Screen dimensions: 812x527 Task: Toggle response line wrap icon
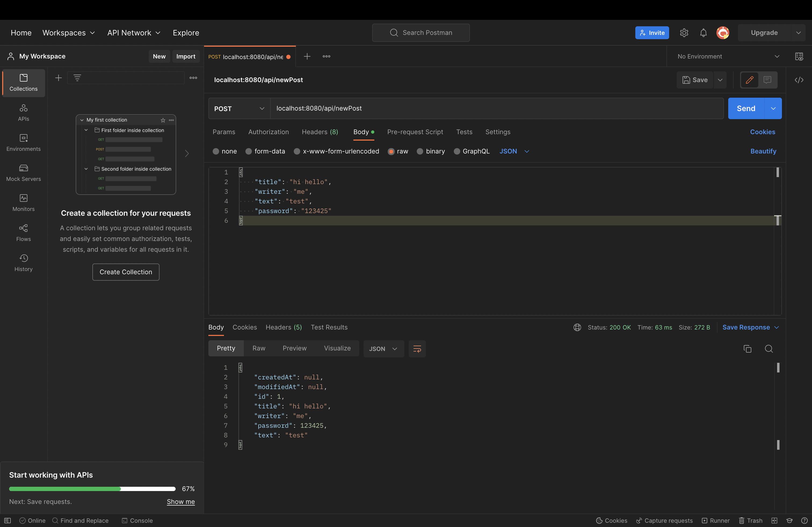[417, 349]
